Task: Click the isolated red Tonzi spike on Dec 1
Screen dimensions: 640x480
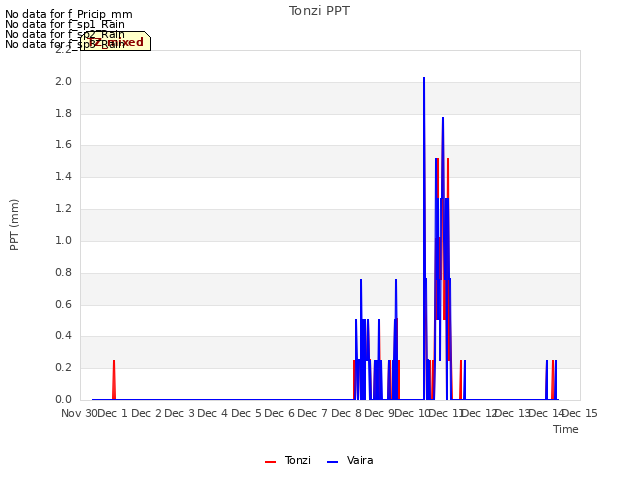Action: tap(114, 380)
